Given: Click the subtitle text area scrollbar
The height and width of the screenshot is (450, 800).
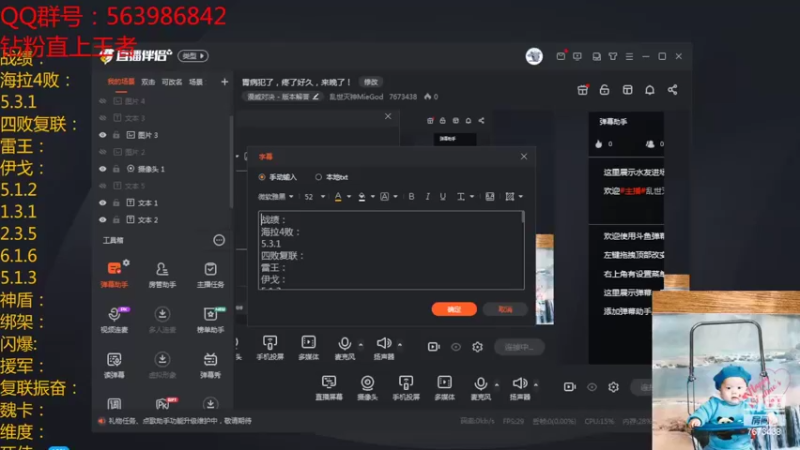Looking at the screenshot, I should coord(522,218).
